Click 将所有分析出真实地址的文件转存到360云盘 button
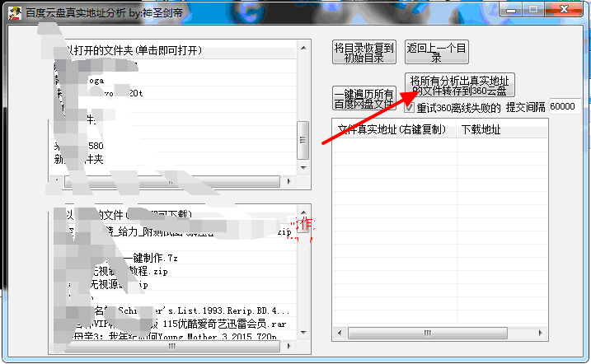Screen dimensions: 591x364 click(x=460, y=85)
